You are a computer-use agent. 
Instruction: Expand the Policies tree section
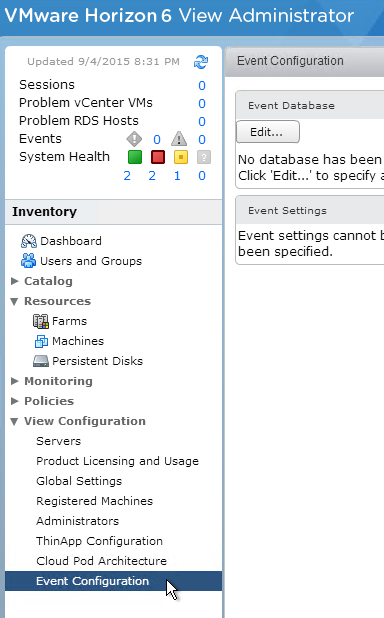(x=15, y=401)
